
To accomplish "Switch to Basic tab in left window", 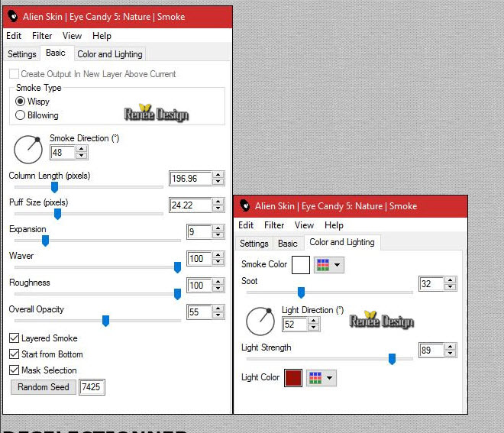I will coord(56,53).
